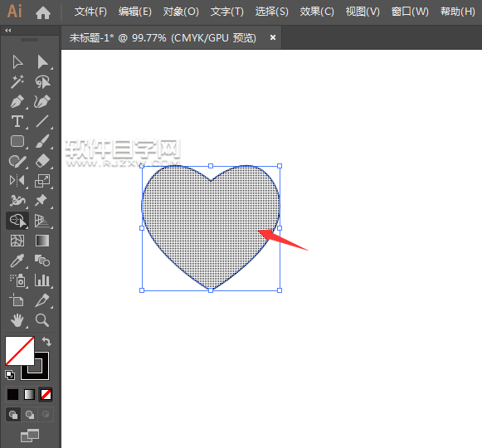Screen dimensions: 482x448
Task: Swap fill and stroke colors
Action: pos(46,341)
